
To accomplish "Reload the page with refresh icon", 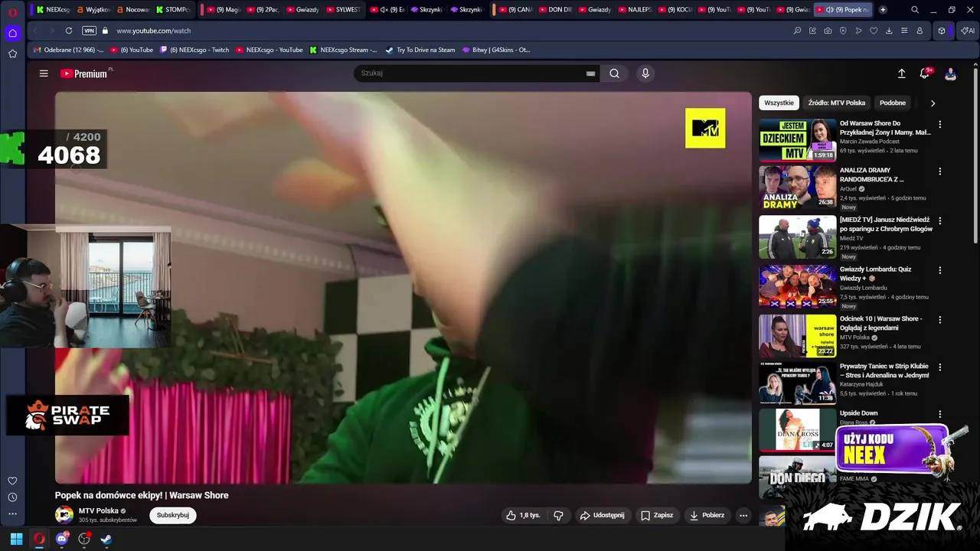I will [69, 31].
